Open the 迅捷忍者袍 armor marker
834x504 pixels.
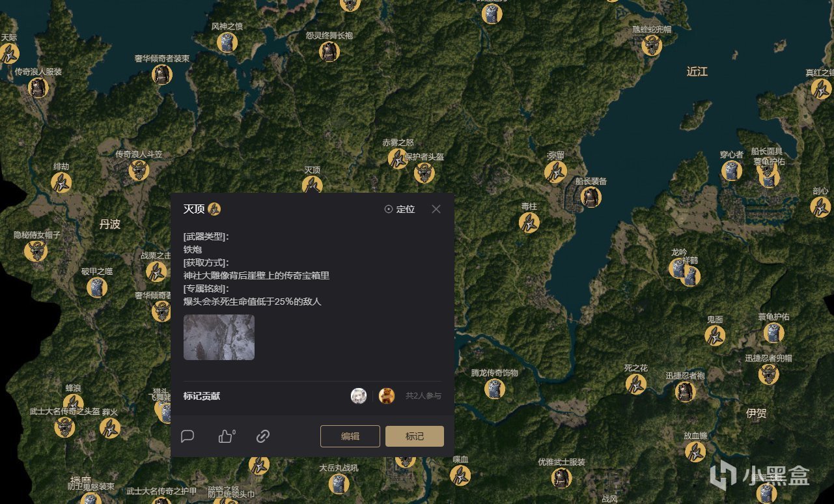point(685,391)
